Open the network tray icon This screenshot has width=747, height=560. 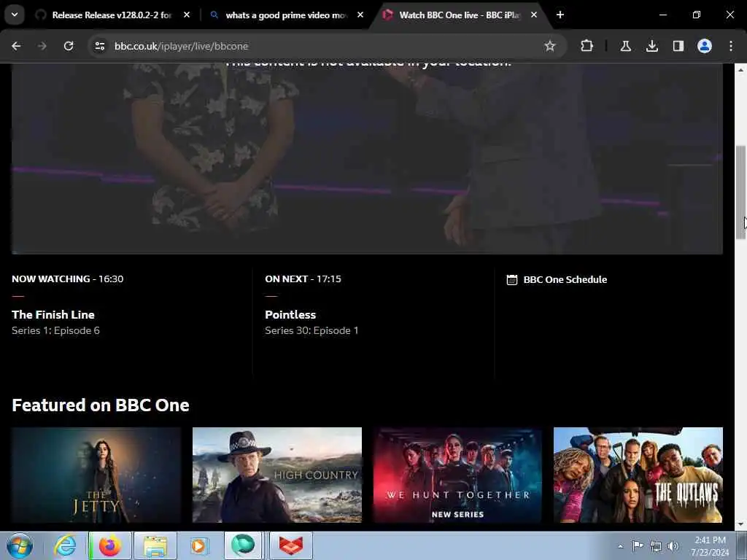pos(656,546)
